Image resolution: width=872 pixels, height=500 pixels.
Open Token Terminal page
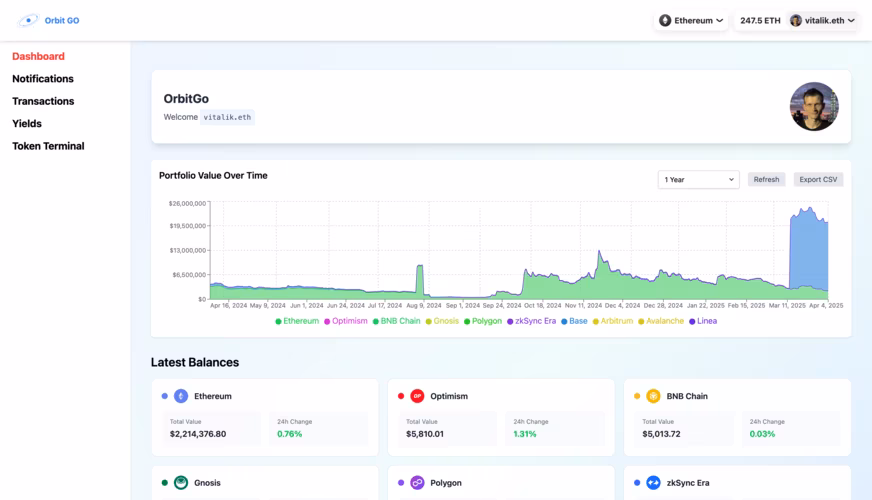(x=48, y=146)
